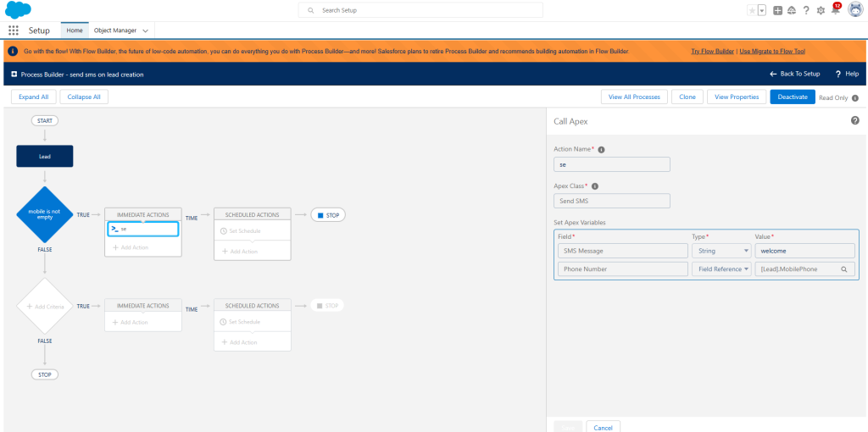
Task: Select the 'mobile is not empty' criteria diamond
Action: coord(45,214)
